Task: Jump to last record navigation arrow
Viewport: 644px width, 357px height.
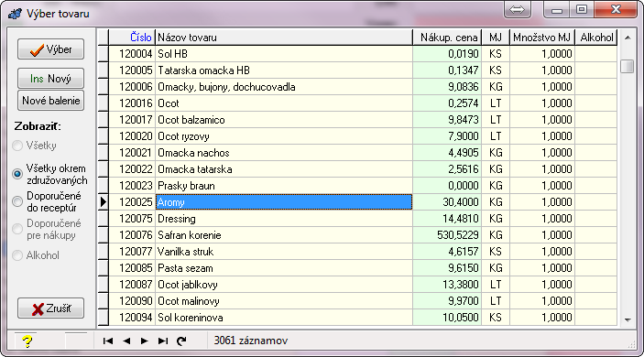Action: 163,341
